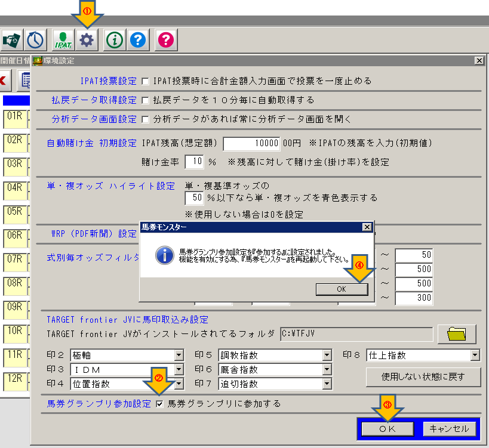Viewport: 489px width, 448px height.
Task: Click the pink question mark icon
Action: [x=166, y=40]
